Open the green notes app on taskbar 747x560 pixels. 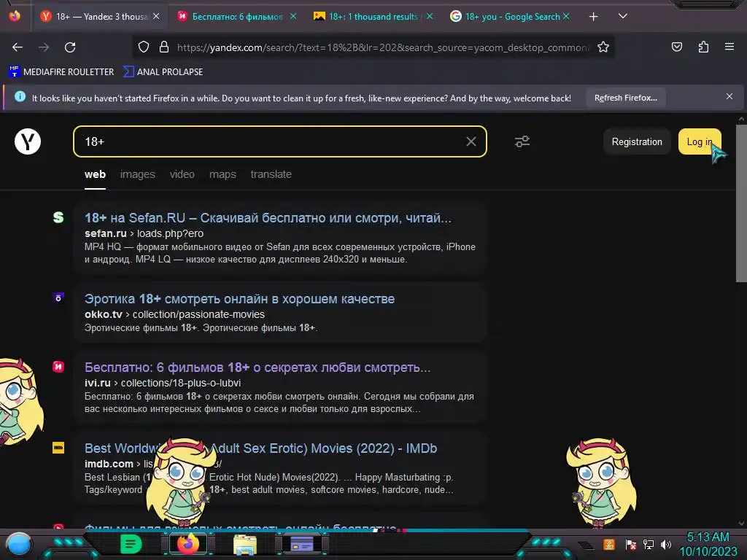[131, 544]
